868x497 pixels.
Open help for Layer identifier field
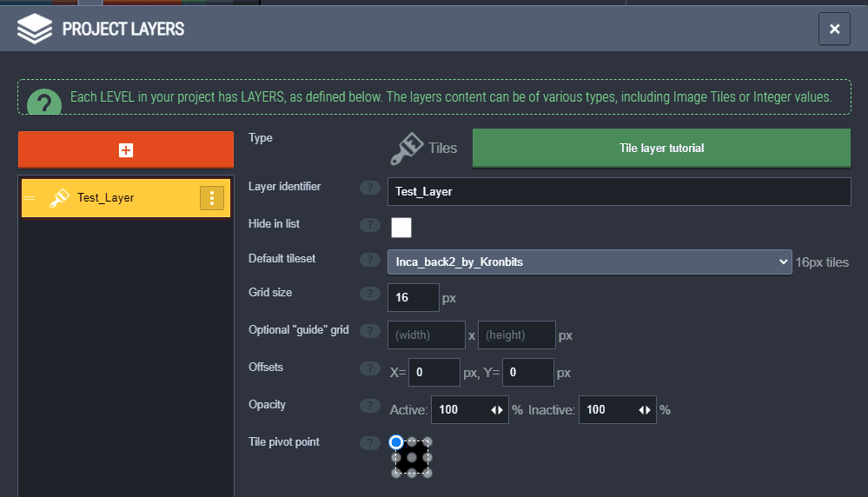pos(370,188)
